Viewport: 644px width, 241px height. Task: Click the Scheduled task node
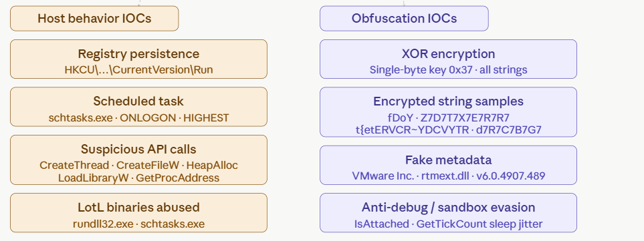click(139, 107)
